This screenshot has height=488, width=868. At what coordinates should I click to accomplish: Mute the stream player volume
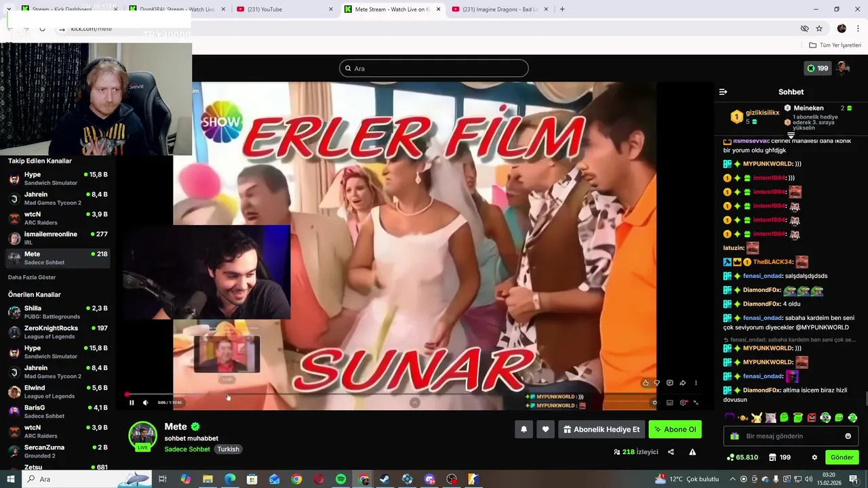[145, 403]
